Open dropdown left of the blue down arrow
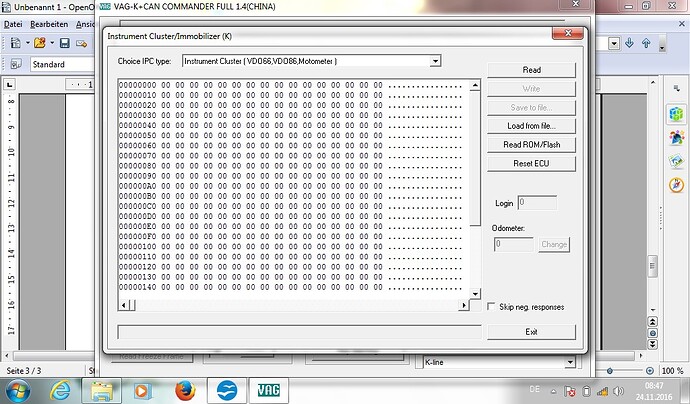 tap(614, 43)
